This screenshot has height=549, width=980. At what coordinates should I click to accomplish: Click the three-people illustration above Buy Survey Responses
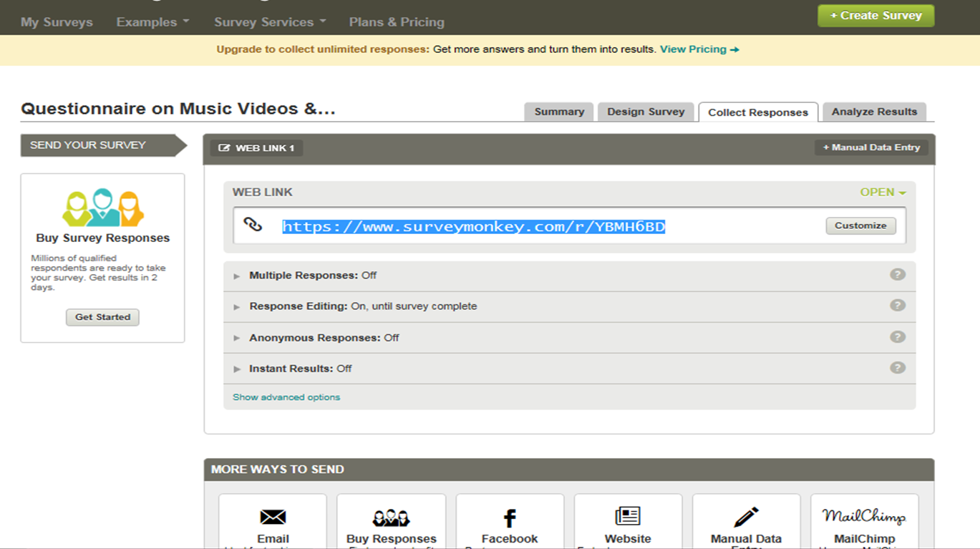[103, 208]
